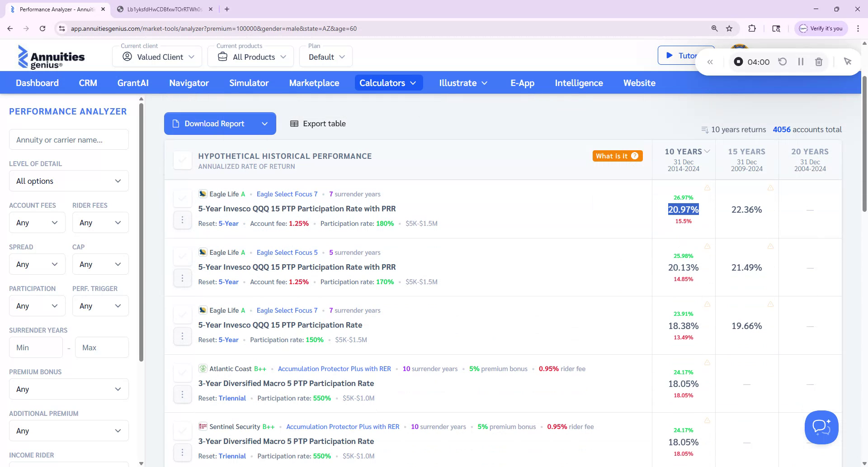Viewport: 868px width, 467px height.
Task: Open kebab menu on first Eagle Select Focus 7 row
Action: coord(183,219)
